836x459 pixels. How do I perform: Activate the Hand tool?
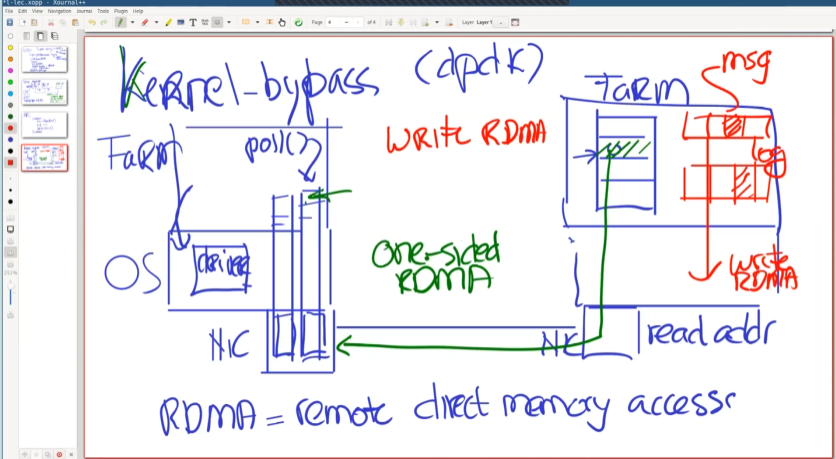click(281, 22)
